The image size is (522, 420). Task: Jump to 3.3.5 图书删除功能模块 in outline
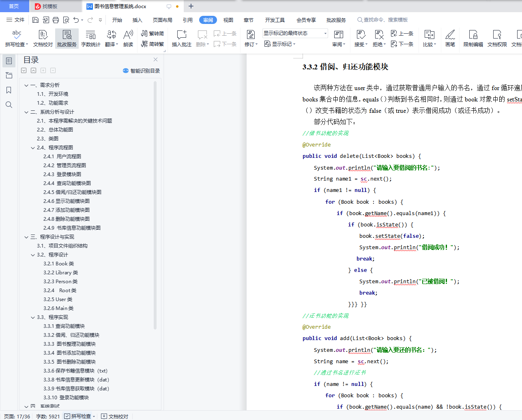[70, 362]
